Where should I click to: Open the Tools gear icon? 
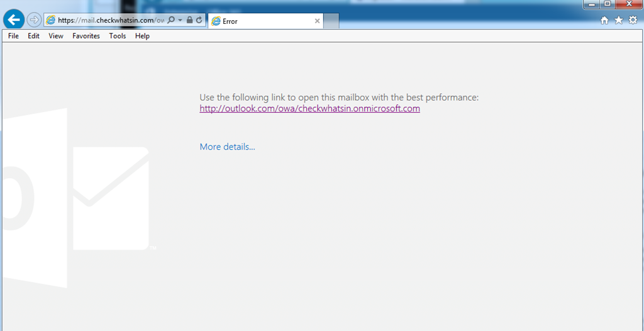point(633,20)
